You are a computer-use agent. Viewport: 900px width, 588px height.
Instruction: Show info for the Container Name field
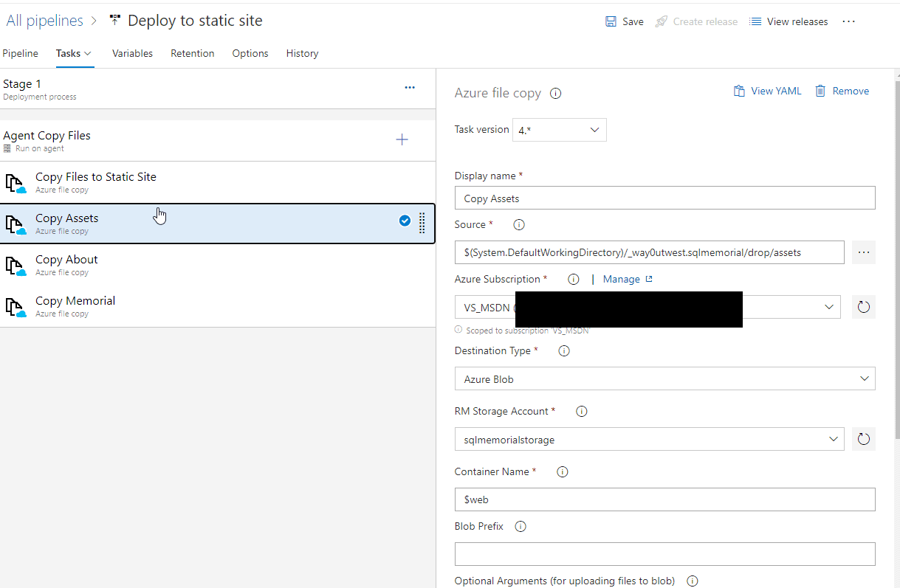563,472
